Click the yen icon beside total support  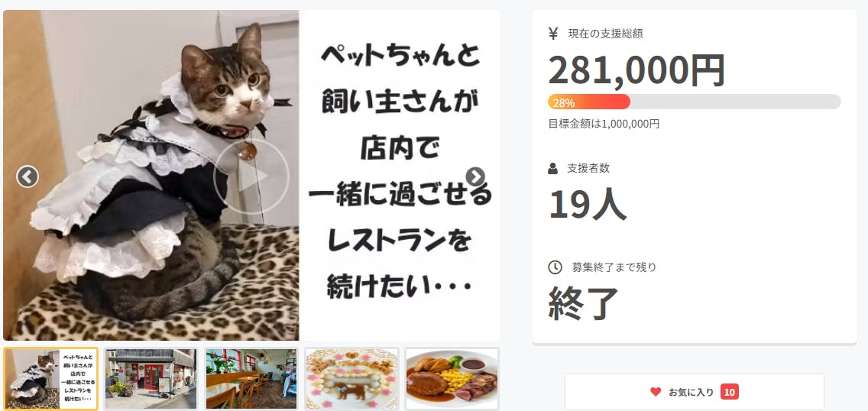[x=552, y=34]
